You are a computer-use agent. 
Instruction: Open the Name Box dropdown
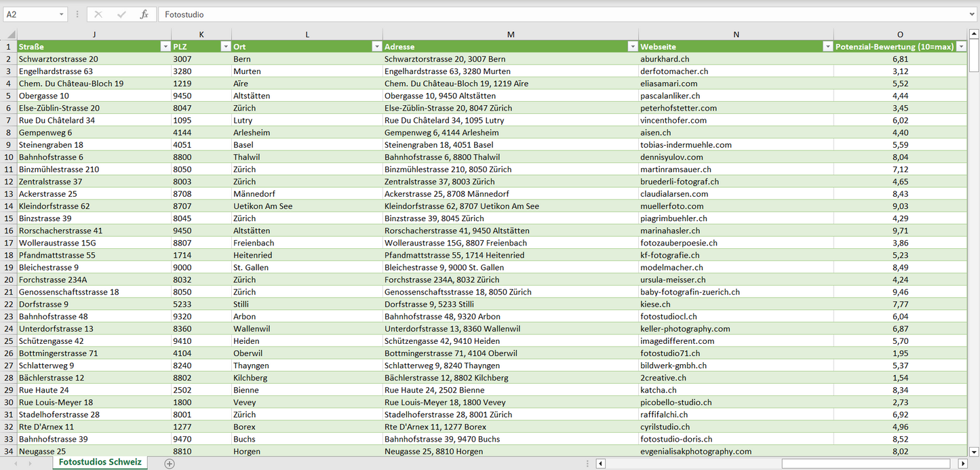(x=62, y=14)
